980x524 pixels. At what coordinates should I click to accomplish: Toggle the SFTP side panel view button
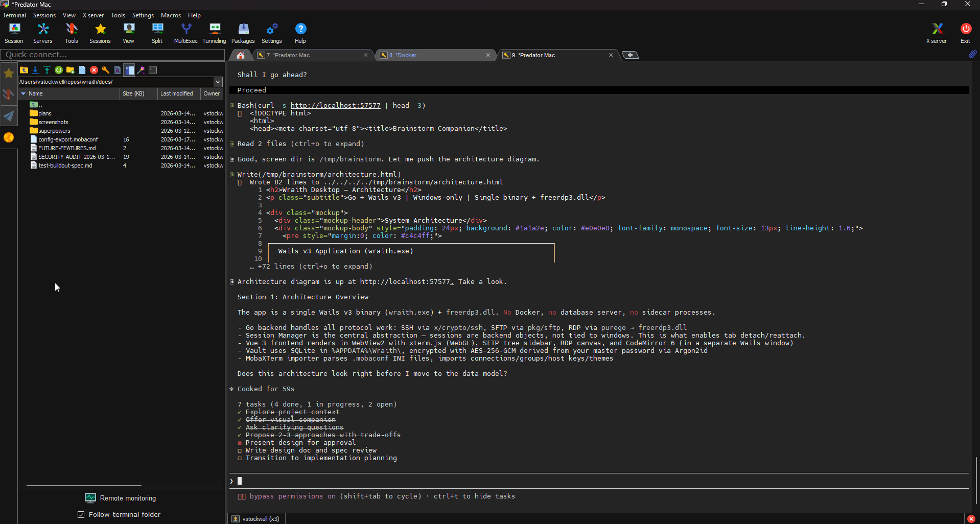[x=129, y=70]
